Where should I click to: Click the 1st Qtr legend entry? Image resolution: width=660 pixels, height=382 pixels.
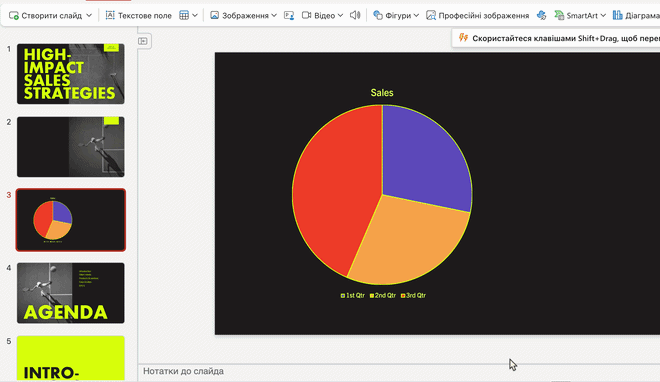click(353, 295)
